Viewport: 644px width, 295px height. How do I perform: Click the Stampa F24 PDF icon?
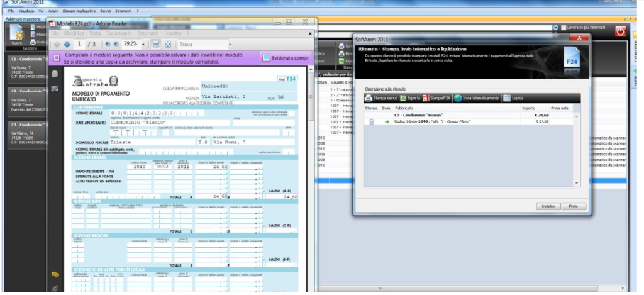click(x=426, y=98)
